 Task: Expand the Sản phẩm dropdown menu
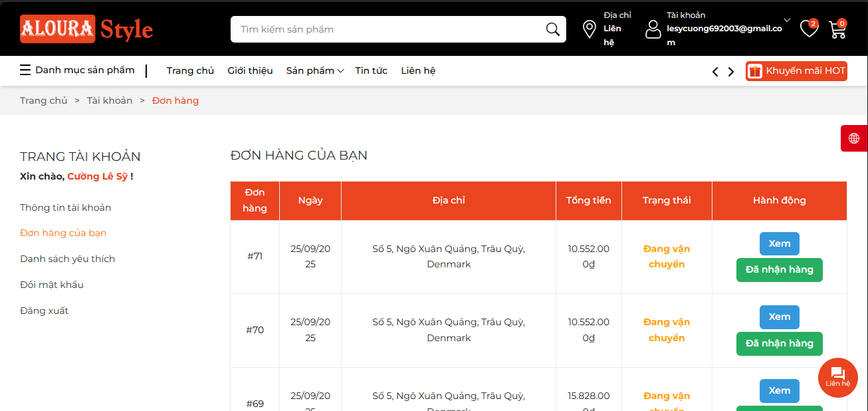coord(314,71)
